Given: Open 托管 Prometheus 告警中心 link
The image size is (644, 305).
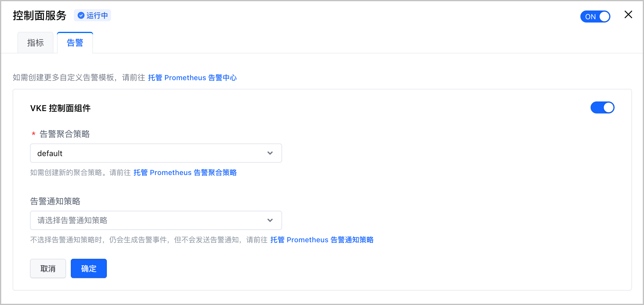Looking at the screenshot, I should [192, 78].
